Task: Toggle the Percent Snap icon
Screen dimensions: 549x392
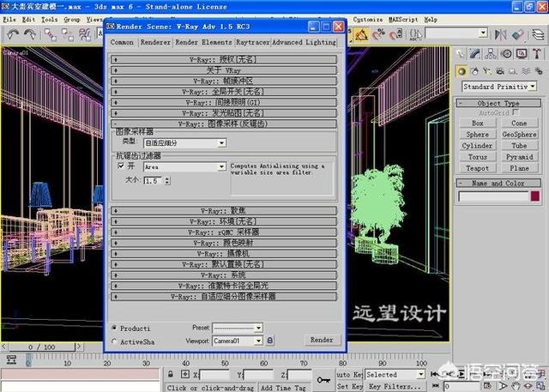Action: click(x=378, y=34)
